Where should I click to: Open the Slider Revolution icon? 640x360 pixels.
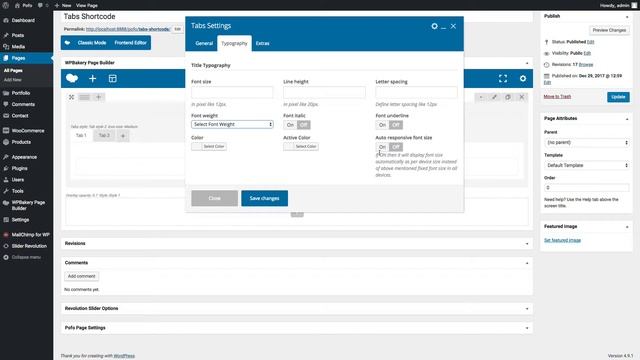(6, 246)
